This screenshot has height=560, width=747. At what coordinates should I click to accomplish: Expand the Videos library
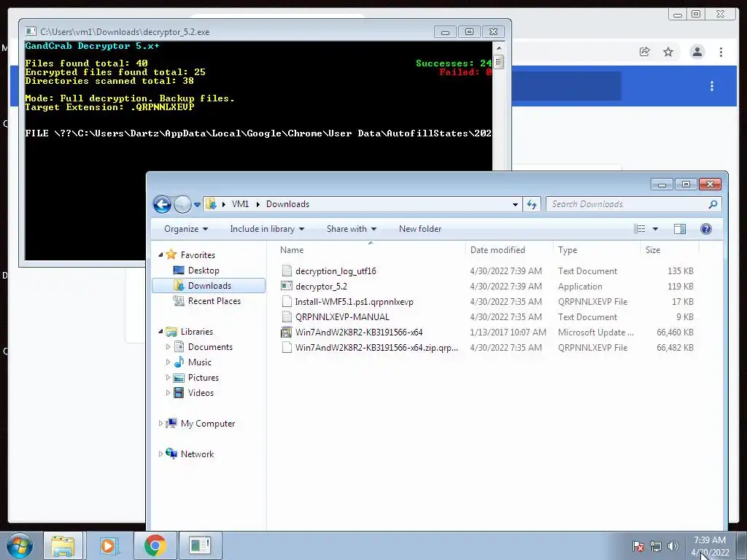[x=168, y=393]
